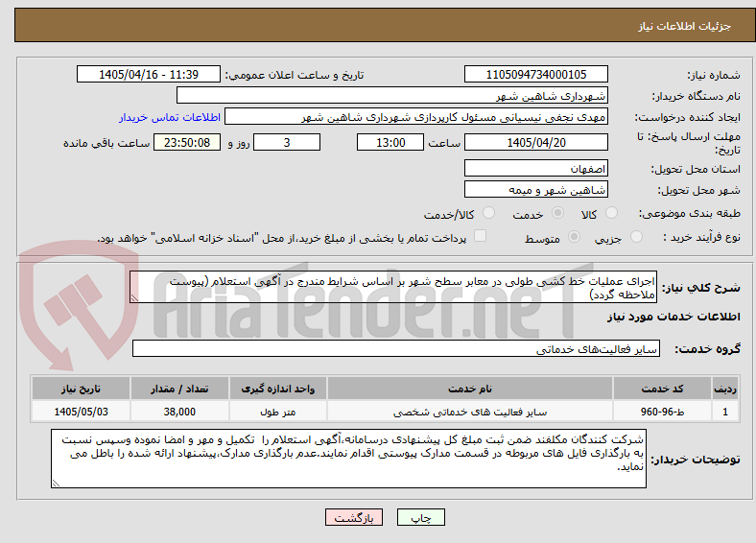Click the طبقه بندی موضوعی label
The height and width of the screenshot is (543, 756).
tap(690, 213)
